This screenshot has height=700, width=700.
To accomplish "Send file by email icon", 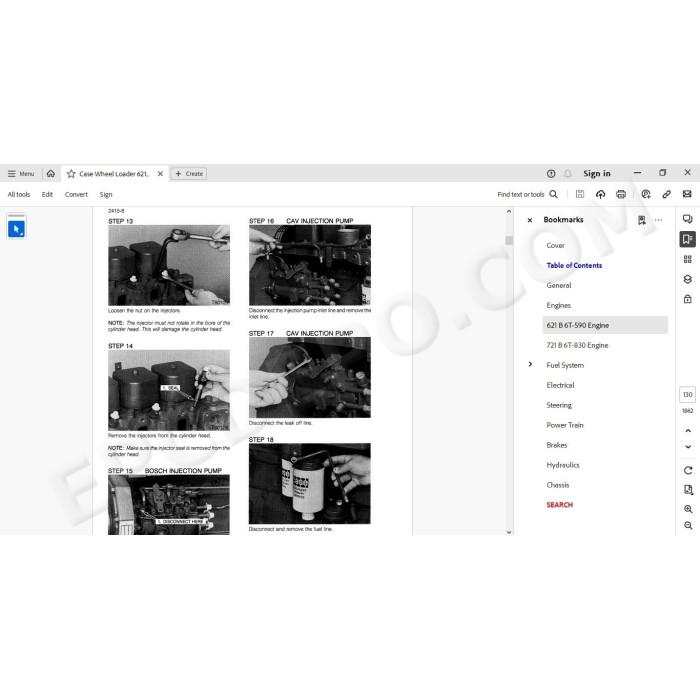I will pyautogui.click(x=687, y=194).
